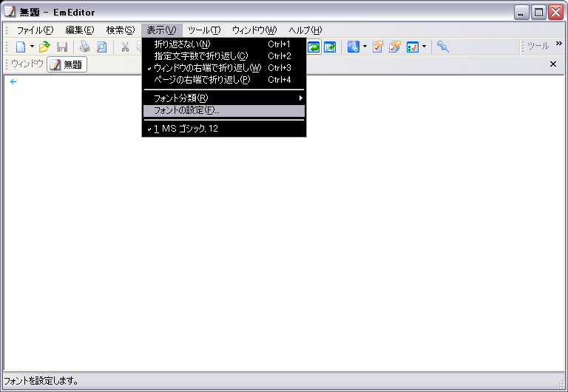Open the ウィンドウ(W) menu
Screen dimensions: 568x392
coord(254,30)
